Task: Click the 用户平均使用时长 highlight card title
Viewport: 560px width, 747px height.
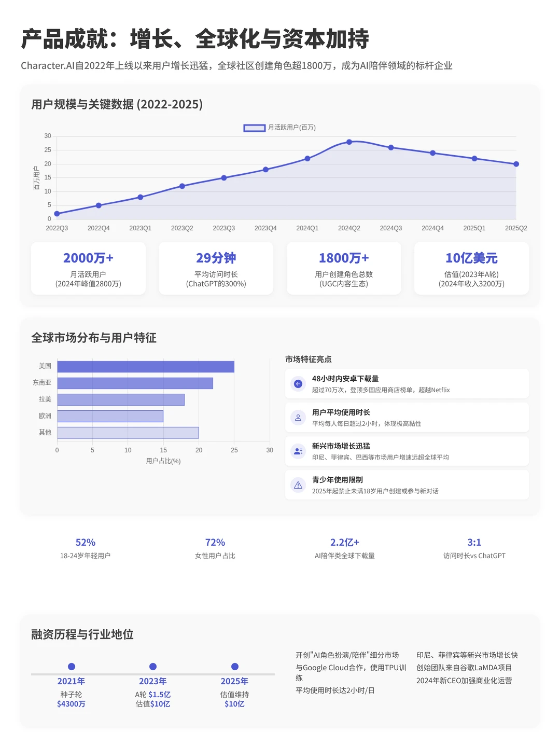Action: [x=341, y=412]
